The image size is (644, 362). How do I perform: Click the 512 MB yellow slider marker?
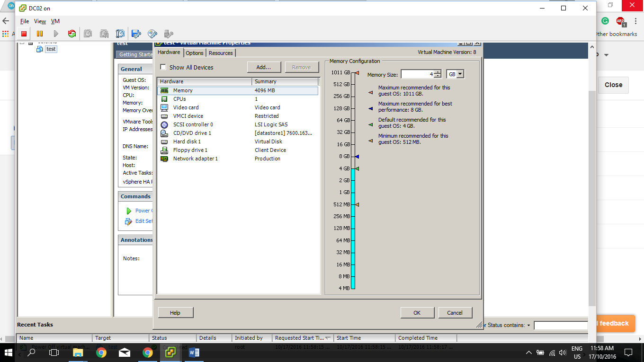coord(357,204)
